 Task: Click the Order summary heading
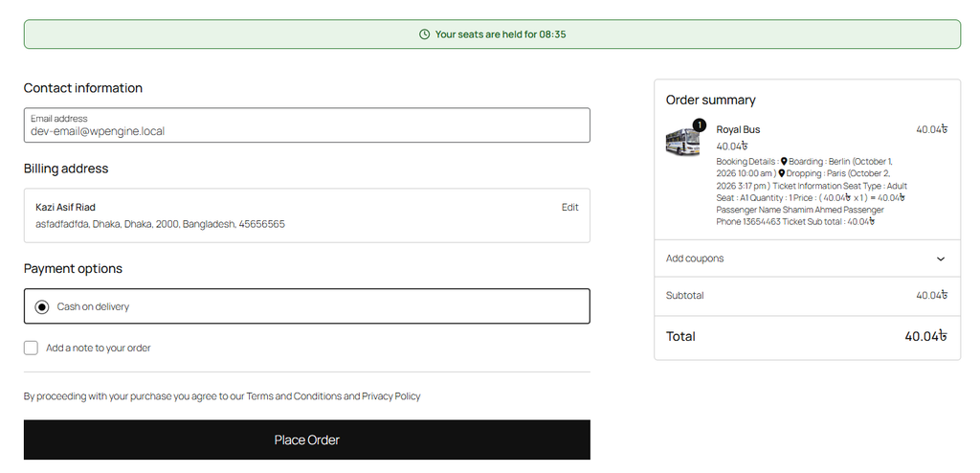click(x=711, y=101)
